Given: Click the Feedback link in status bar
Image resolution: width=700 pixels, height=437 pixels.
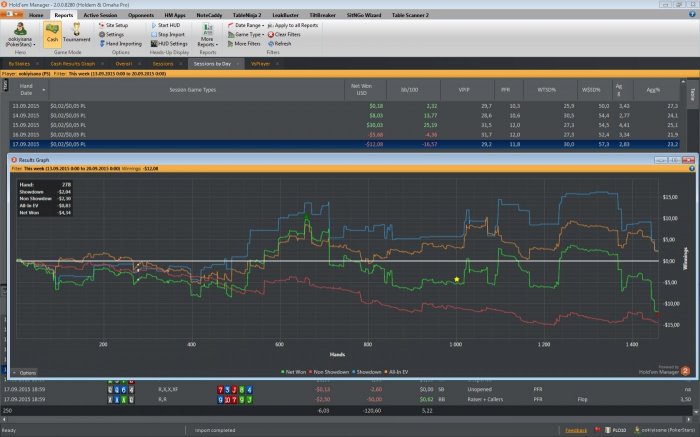Looking at the screenshot, I should click(x=576, y=430).
